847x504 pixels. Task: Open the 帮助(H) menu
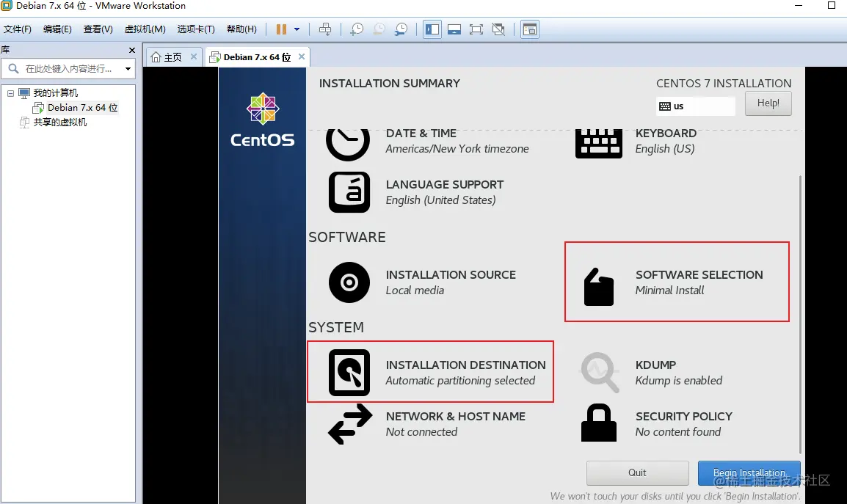[241, 29]
